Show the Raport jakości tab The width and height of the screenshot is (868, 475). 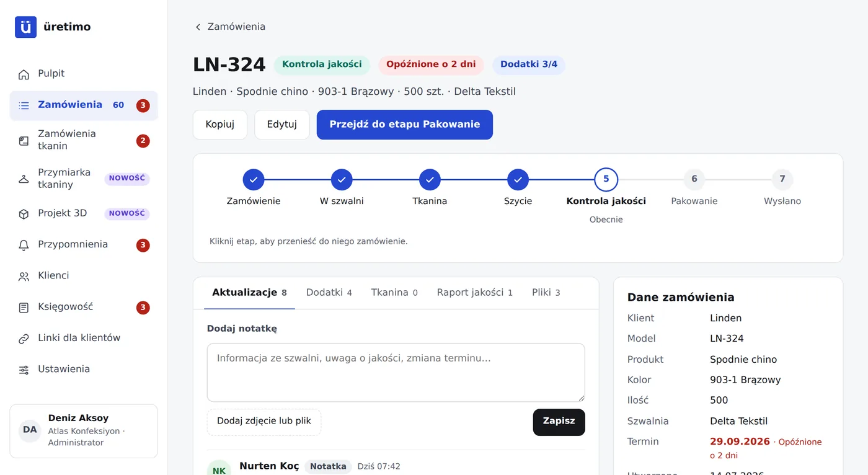coord(475,293)
